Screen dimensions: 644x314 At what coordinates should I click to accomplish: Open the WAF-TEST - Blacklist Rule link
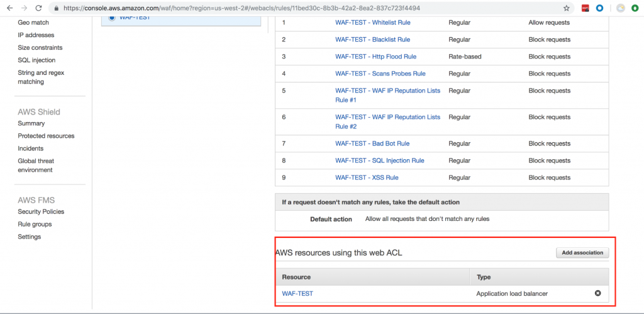pyautogui.click(x=372, y=40)
